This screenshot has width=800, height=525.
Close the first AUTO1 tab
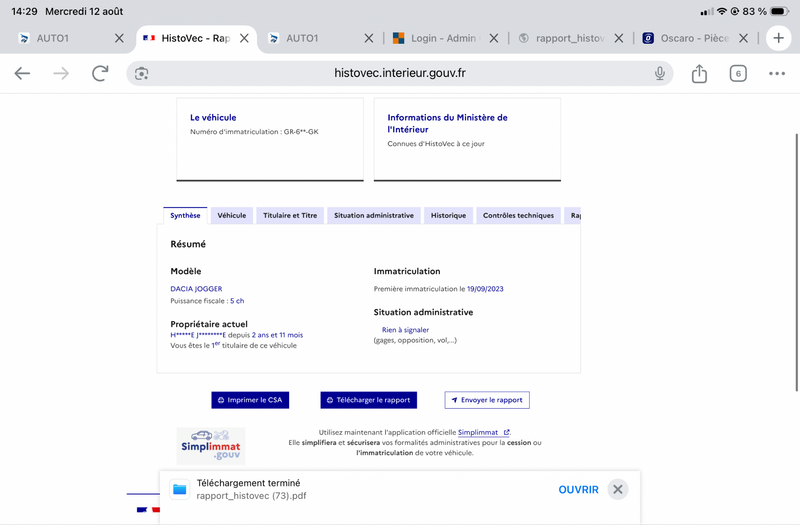coord(119,38)
